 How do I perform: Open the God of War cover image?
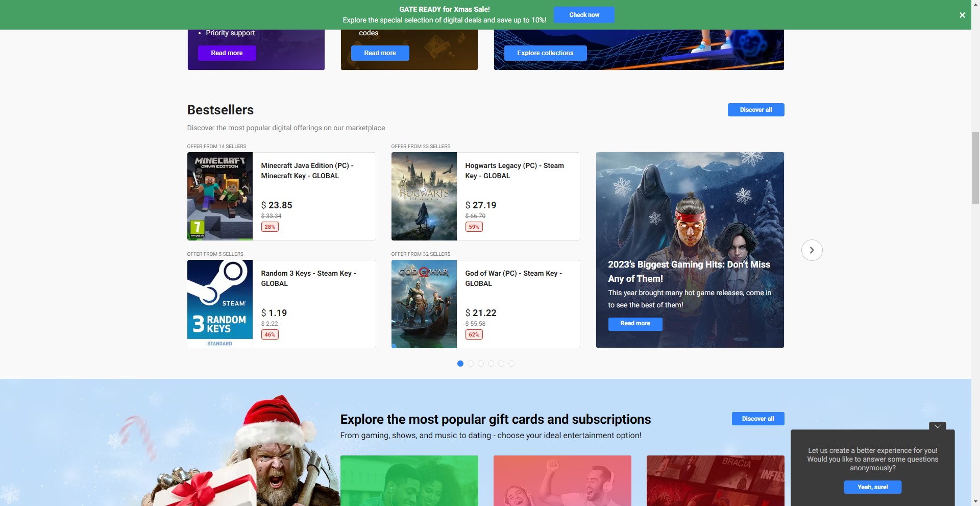coord(424,304)
